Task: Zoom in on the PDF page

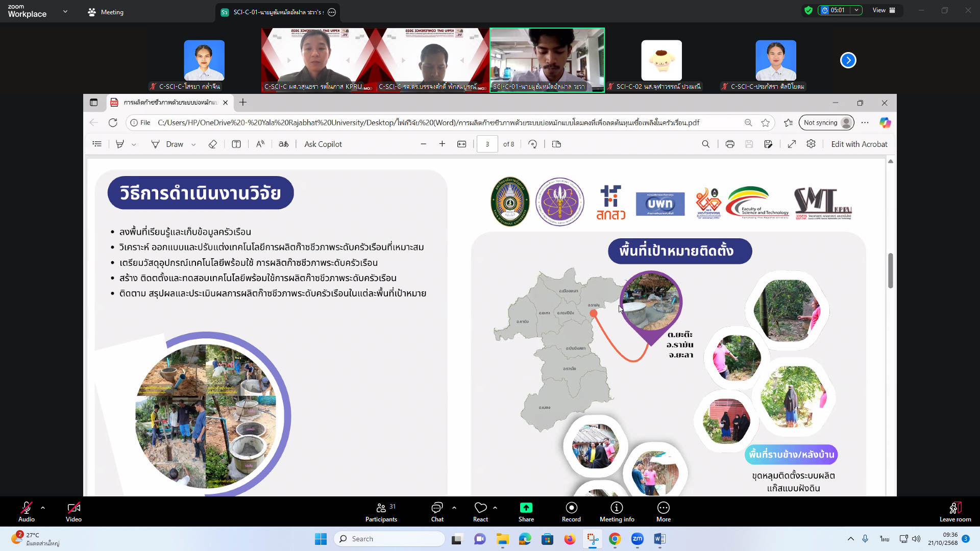Action: tap(442, 144)
